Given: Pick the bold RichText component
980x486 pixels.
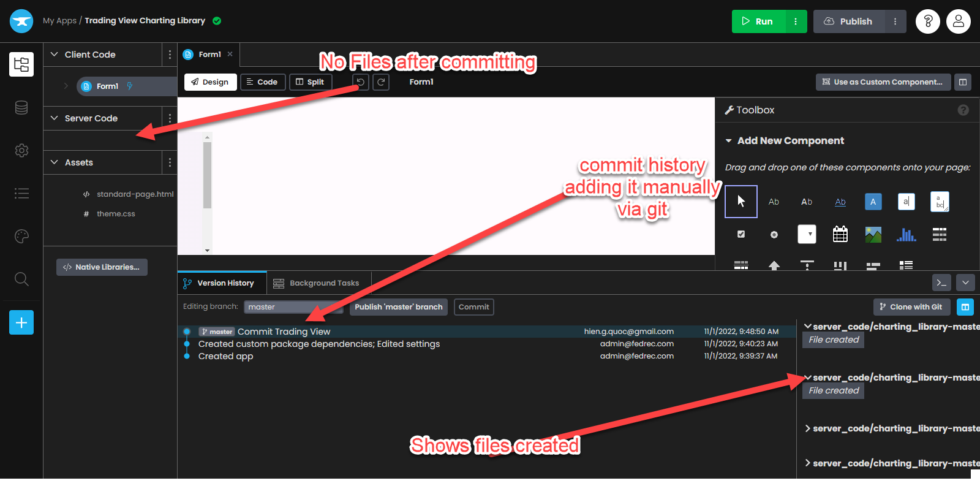Looking at the screenshot, I should 807,202.
